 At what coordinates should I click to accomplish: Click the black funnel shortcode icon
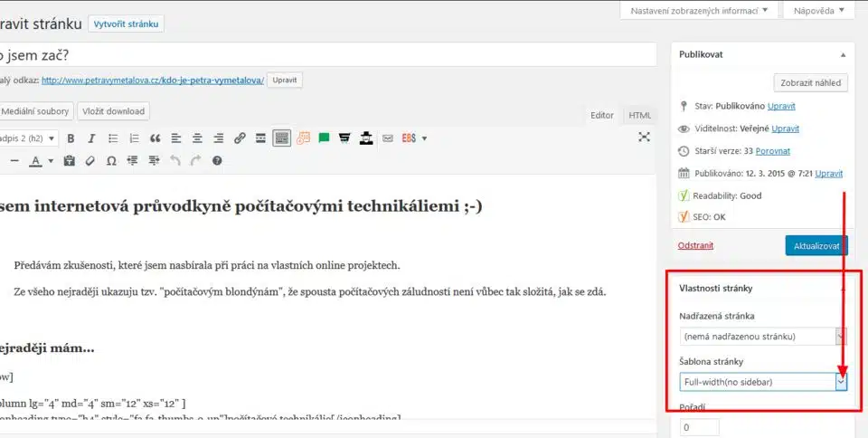(x=344, y=138)
